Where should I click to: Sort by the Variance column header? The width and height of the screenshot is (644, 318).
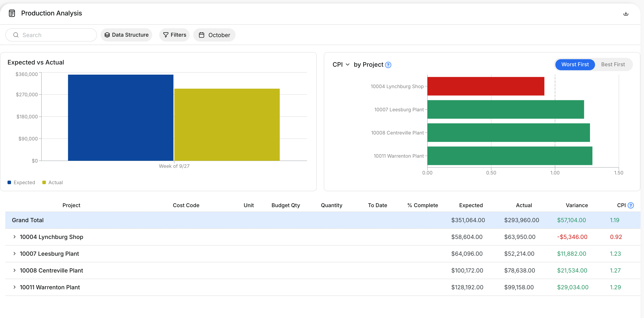(x=577, y=205)
